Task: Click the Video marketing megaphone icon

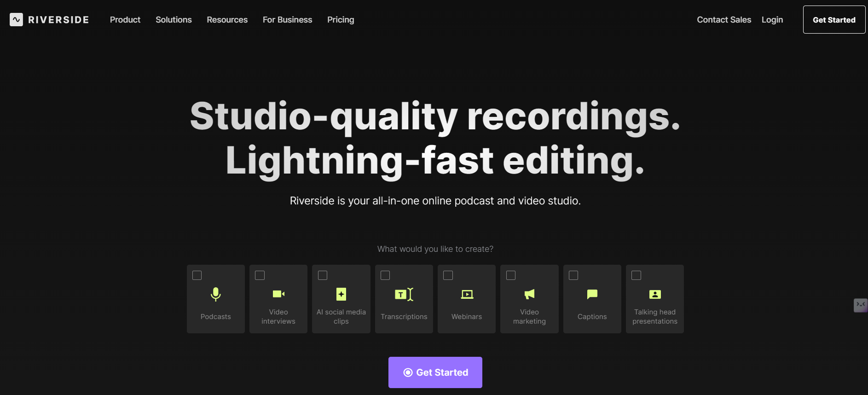Action: (529, 294)
